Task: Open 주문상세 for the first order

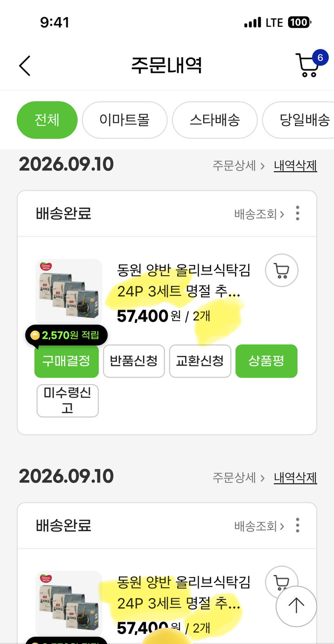Action: [x=239, y=166]
